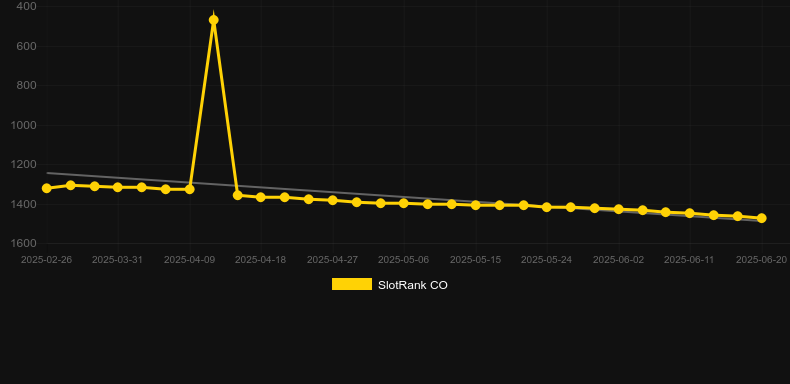Viewport: 790px width, 384px height.
Task: Click the y-axis value 800
Action: tap(26, 85)
